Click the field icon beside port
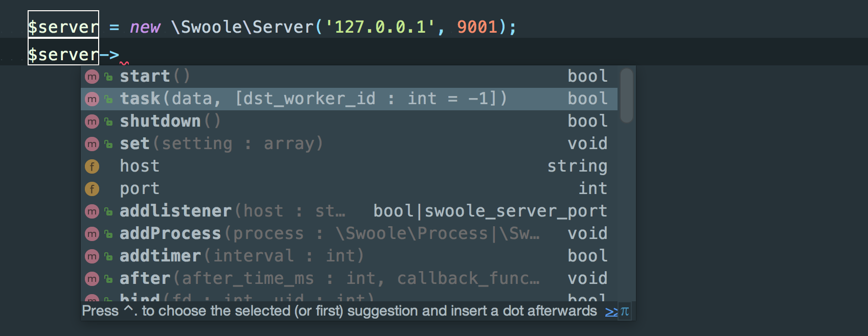 92,189
